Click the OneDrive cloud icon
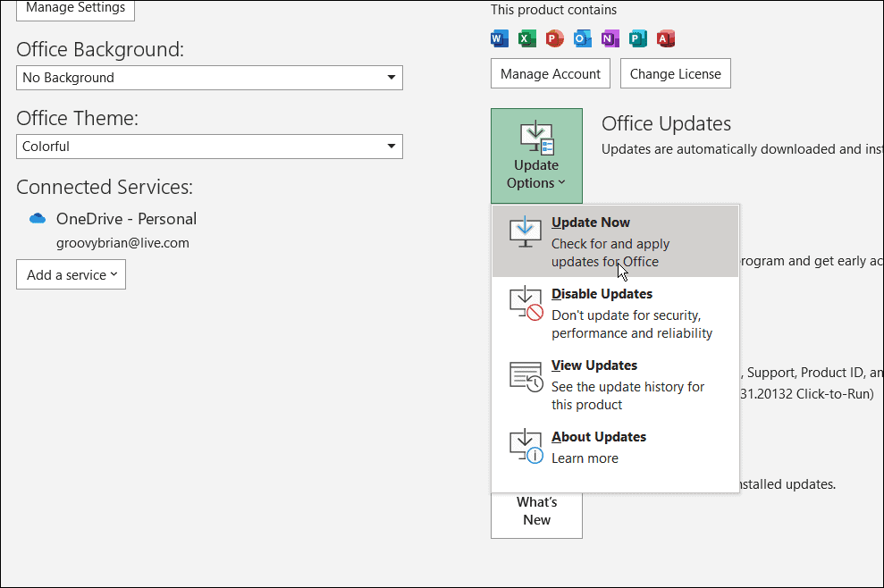The image size is (884, 588). pos(38,218)
